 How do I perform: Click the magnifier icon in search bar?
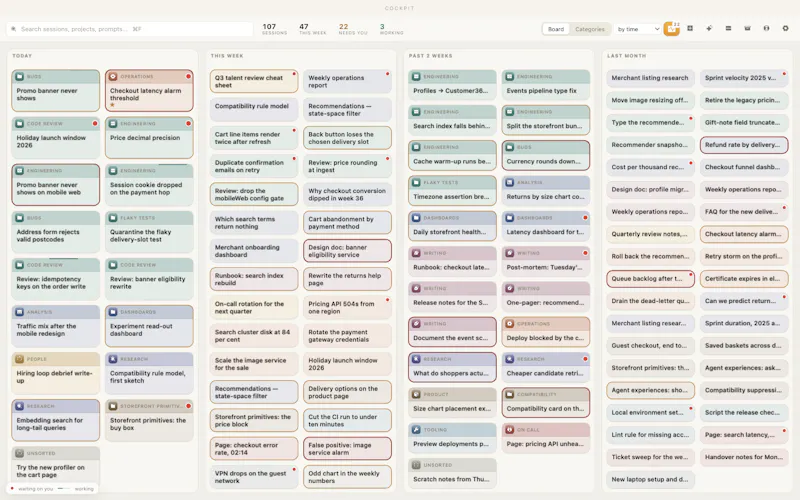pos(14,29)
